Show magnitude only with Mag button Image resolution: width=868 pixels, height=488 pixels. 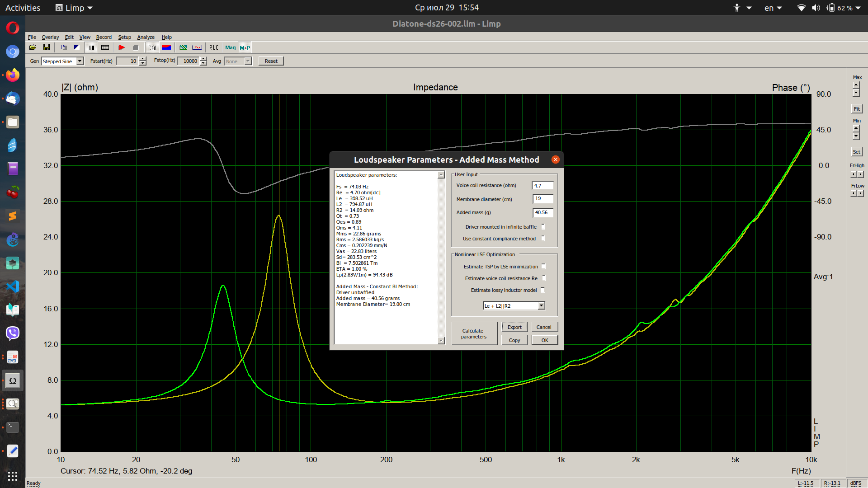pos(231,47)
